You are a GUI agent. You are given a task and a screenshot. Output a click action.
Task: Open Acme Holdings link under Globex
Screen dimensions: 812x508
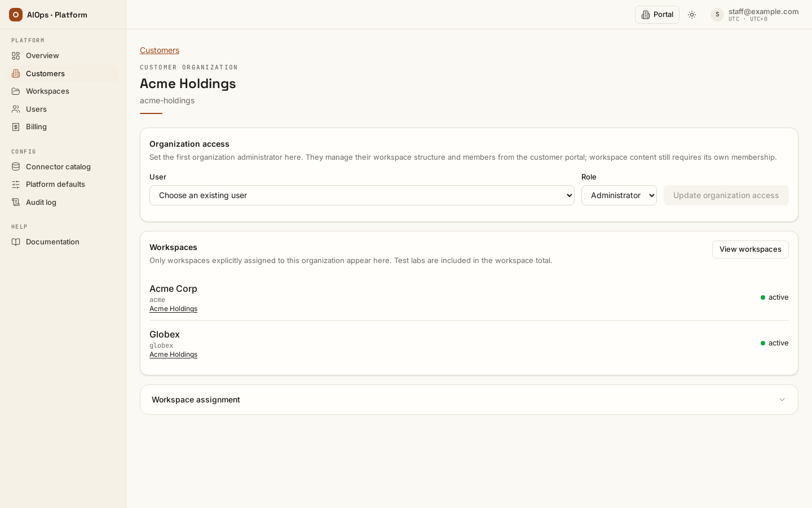(173, 354)
